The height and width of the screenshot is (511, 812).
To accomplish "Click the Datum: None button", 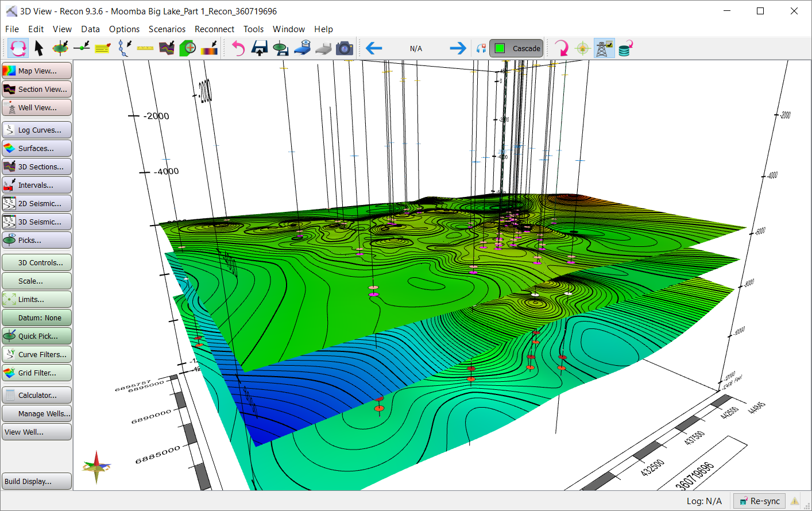I will (x=37, y=318).
